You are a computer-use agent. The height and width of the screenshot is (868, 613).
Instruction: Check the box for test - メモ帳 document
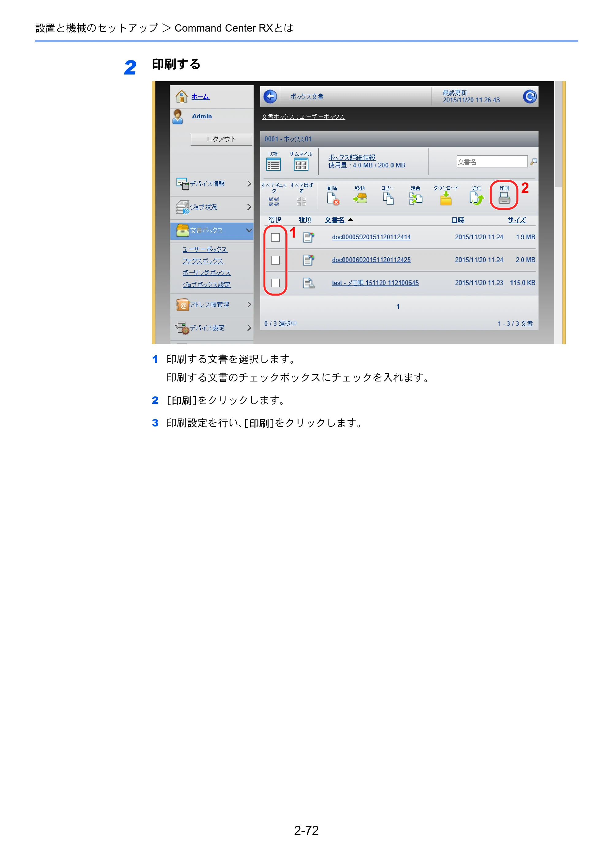click(x=276, y=283)
